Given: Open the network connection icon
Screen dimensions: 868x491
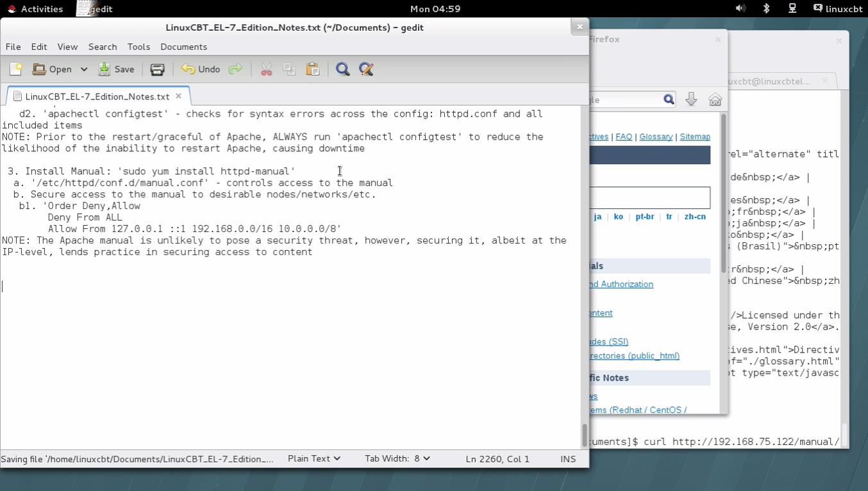Looking at the screenshot, I should pyautogui.click(x=792, y=9).
